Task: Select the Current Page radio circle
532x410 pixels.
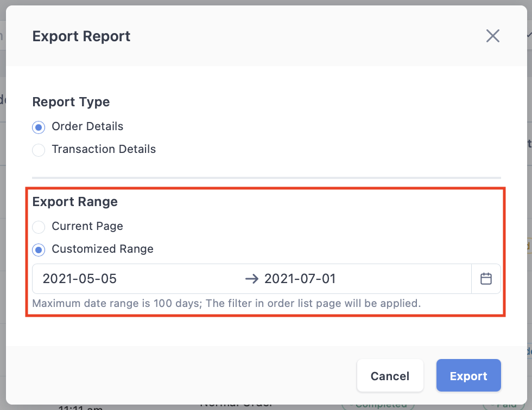Action: coord(39,227)
